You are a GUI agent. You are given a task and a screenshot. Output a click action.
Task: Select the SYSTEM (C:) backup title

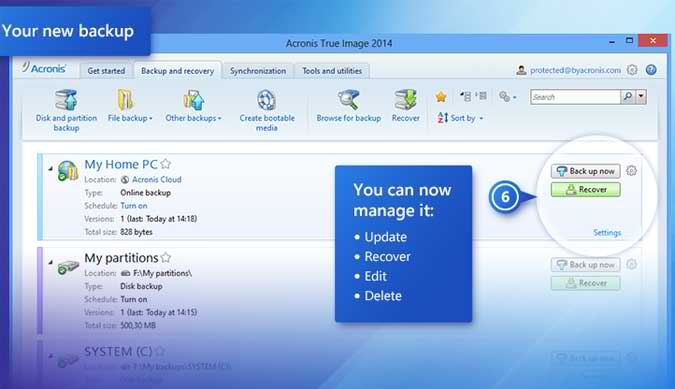coord(118,352)
